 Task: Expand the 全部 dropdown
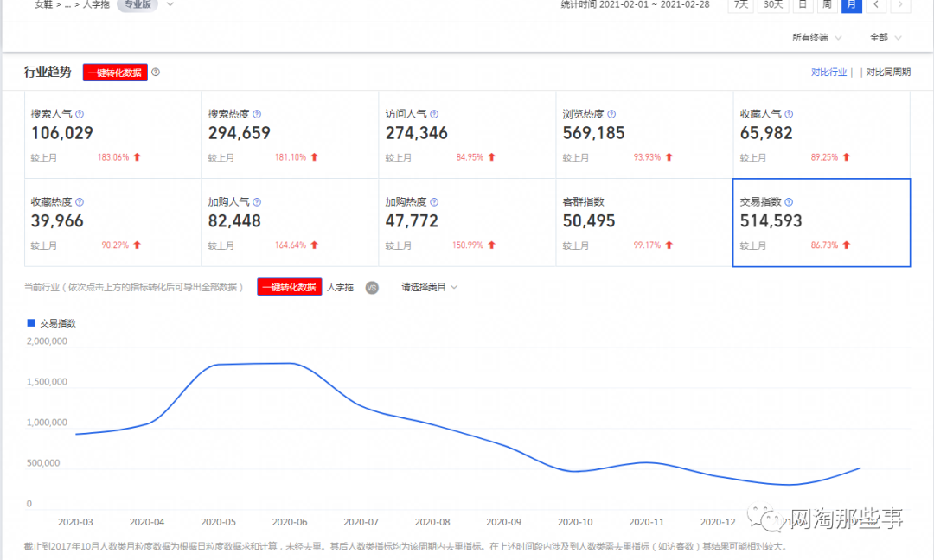coord(886,37)
